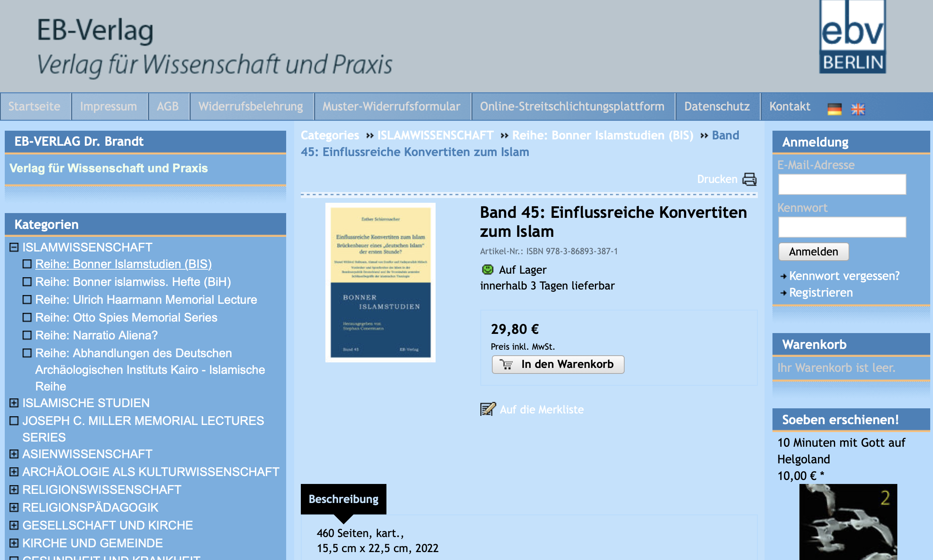933x560 pixels.
Task: Click the Registrieren link
Action: (821, 293)
